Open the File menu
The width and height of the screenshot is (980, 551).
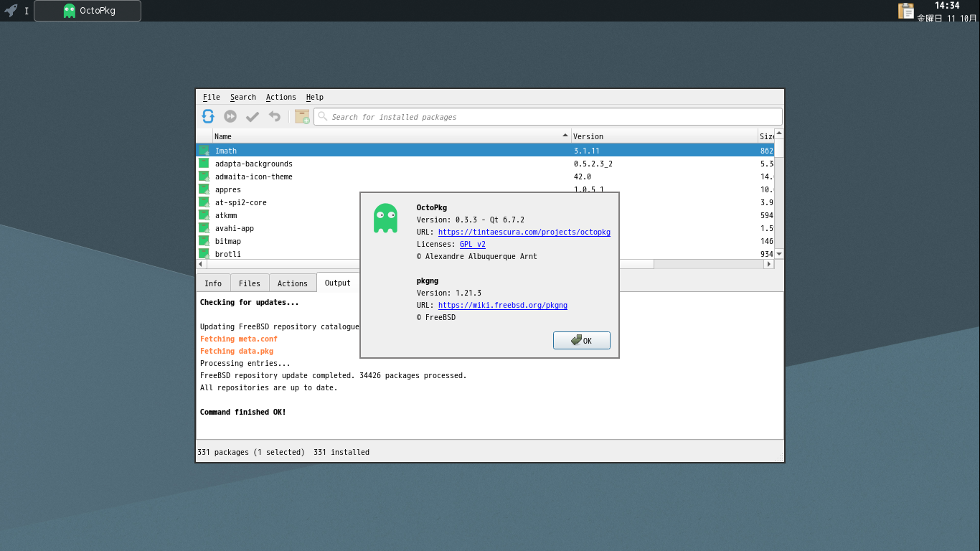pyautogui.click(x=211, y=98)
